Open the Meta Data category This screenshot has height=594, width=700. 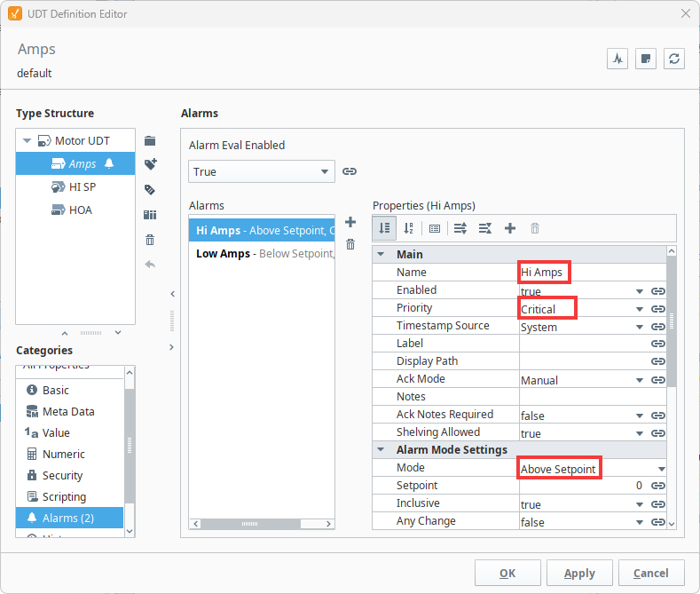click(x=69, y=411)
